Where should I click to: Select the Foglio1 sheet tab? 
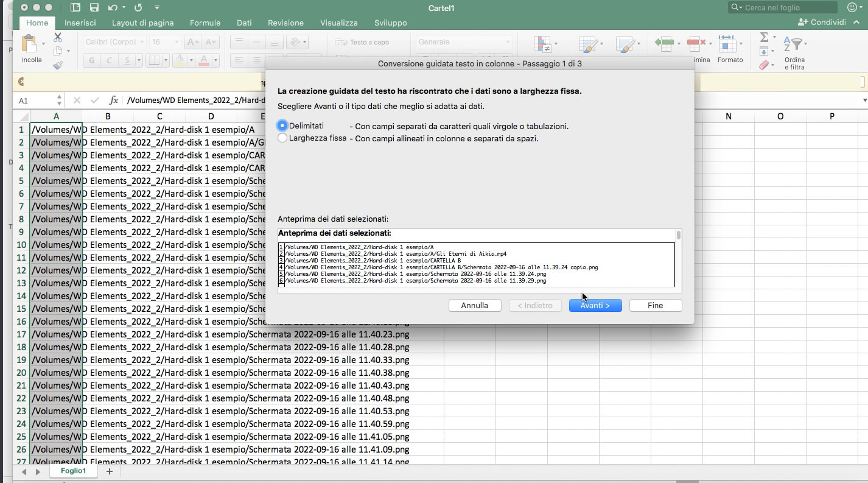pyautogui.click(x=73, y=471)
